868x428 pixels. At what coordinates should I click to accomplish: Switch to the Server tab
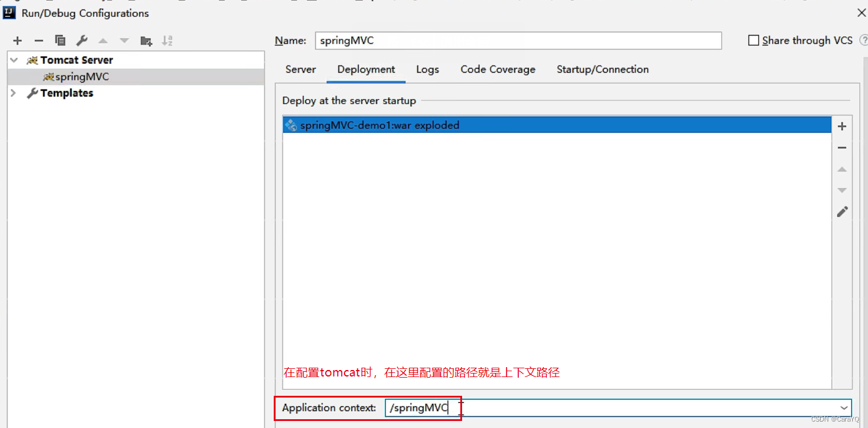(301, 69)
